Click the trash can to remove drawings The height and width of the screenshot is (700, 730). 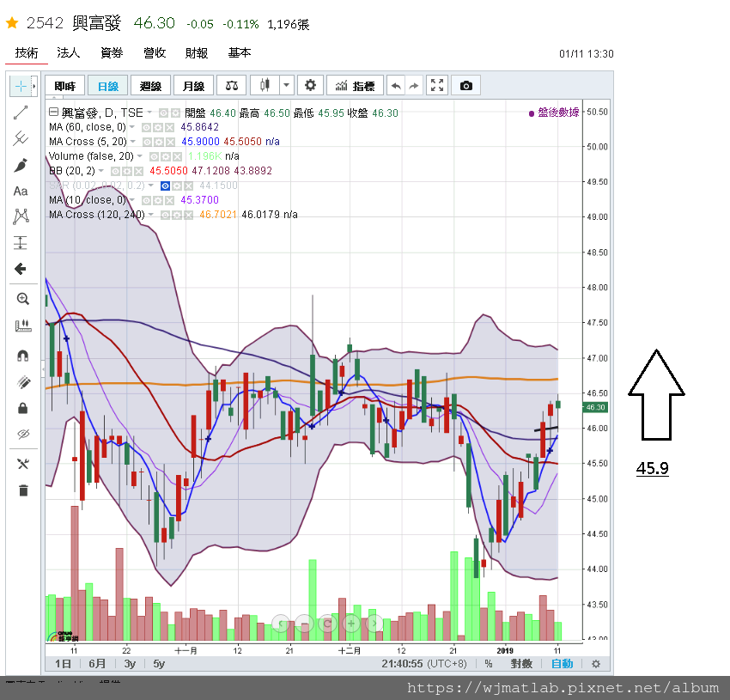point(23,490)
